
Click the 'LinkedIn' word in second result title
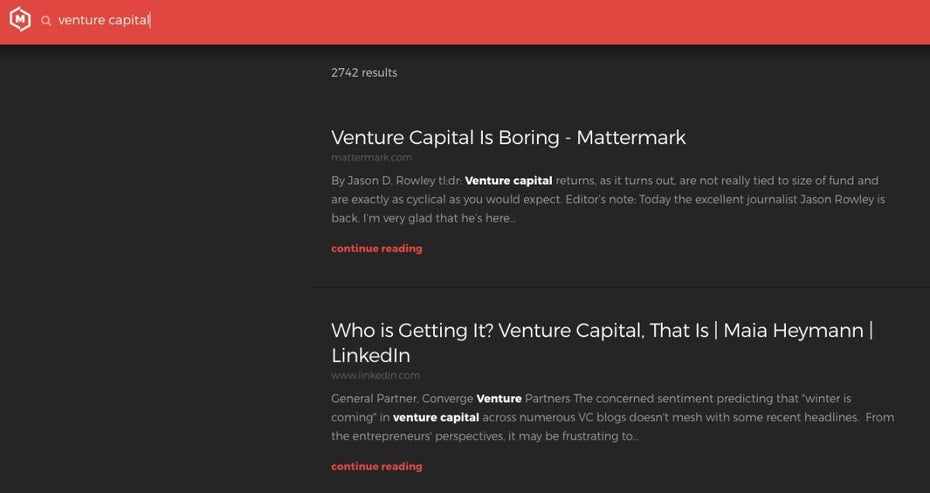coord(371,355)
